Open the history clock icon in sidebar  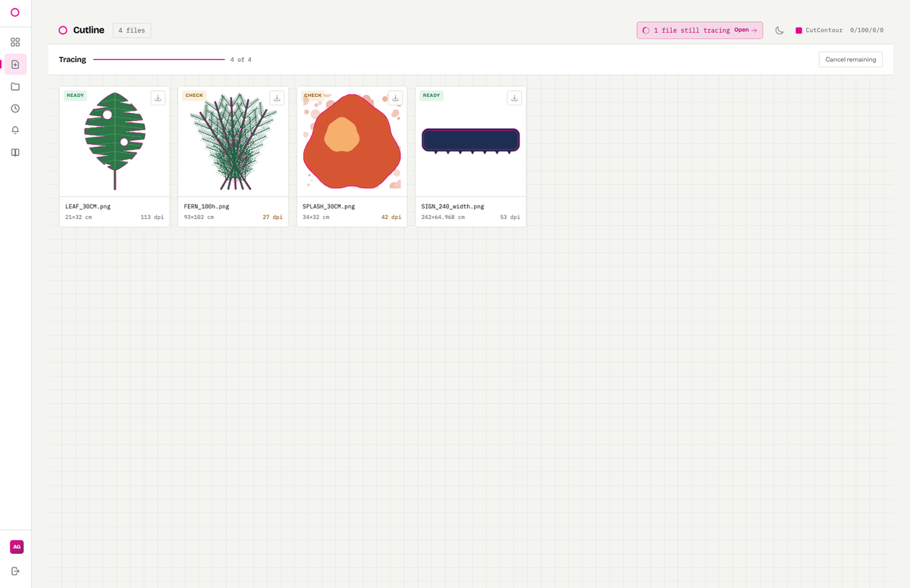[x=15, y=108]
